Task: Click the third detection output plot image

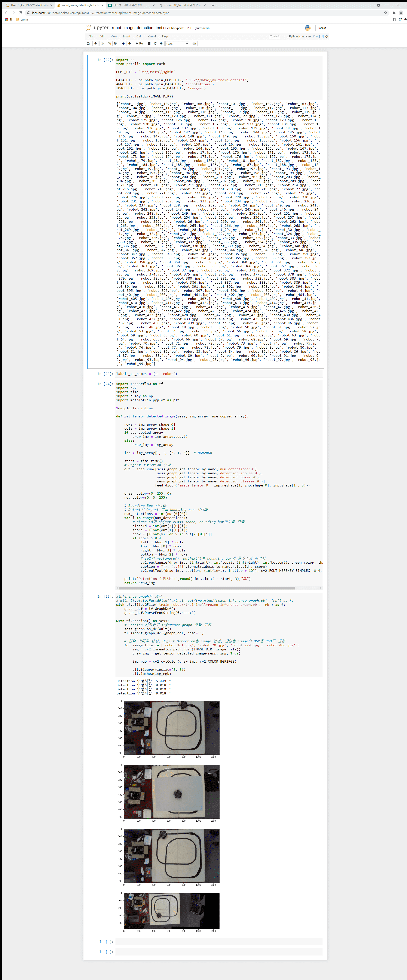Action: (x=171, y=856)
